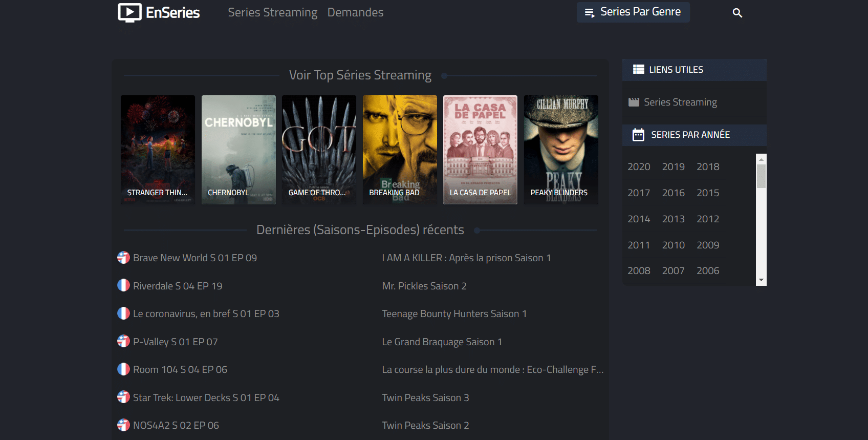Image resolution: width=868 pixels, height=440 pixels.
Task: Click year list scrollbar up arrow
Action: point(761,159)
